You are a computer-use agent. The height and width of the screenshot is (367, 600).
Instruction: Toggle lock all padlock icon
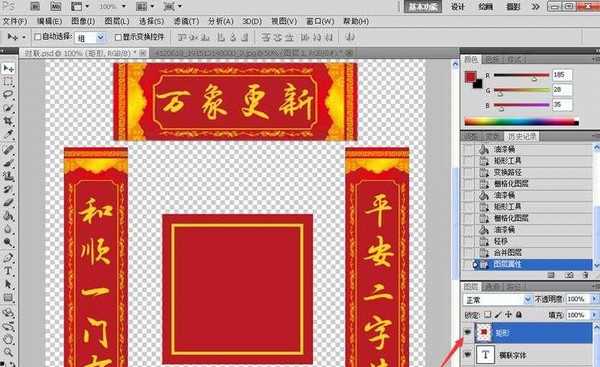point(519,315)
